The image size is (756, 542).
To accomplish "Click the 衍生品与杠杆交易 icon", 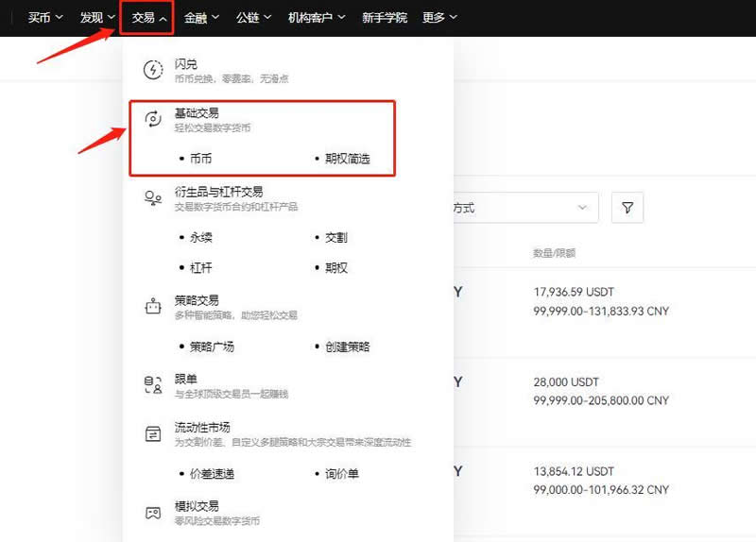I will point(152,197).
